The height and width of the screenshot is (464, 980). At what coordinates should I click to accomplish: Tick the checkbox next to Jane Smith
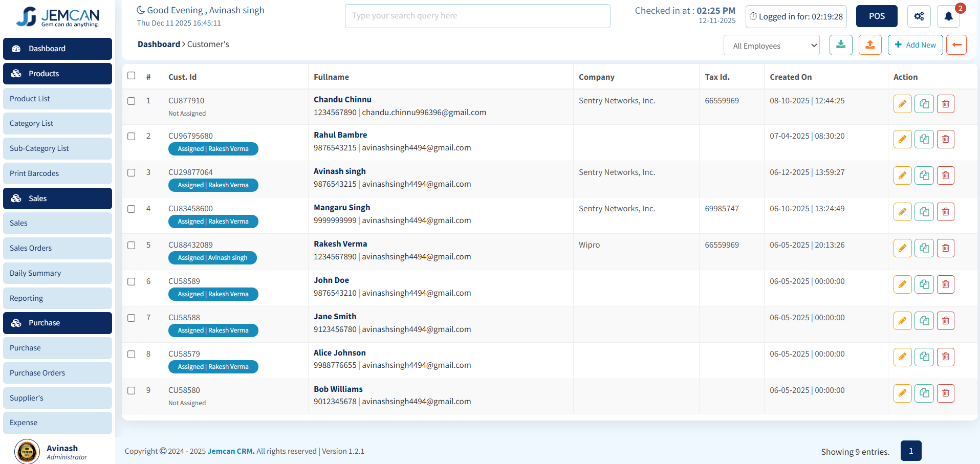coord(131,318)
